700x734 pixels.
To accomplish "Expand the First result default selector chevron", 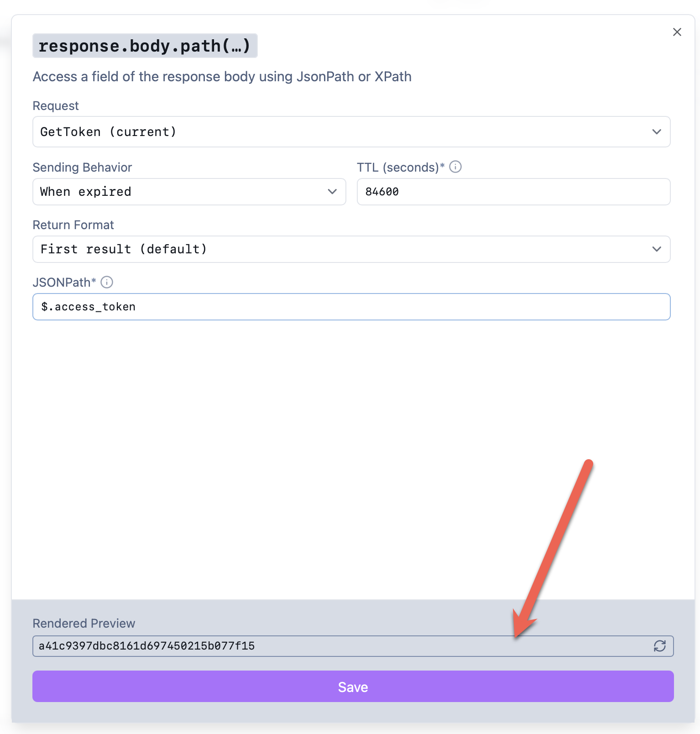I will point(657,249).
